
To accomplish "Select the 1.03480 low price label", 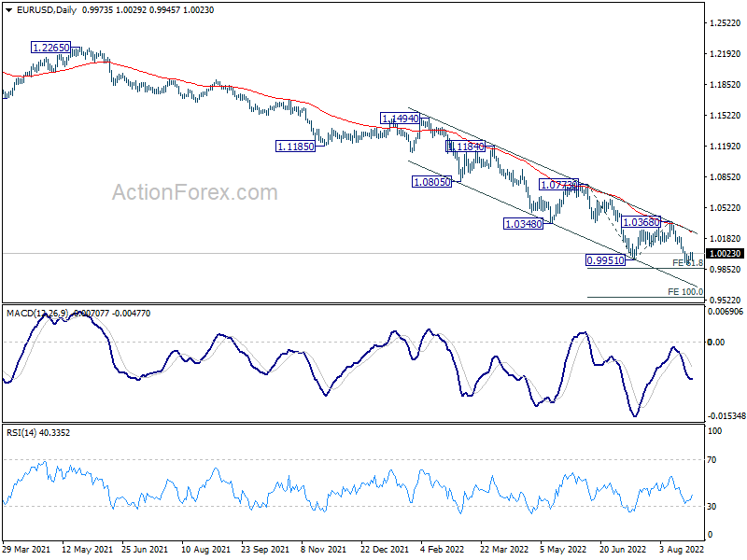I will click(523, 224).
